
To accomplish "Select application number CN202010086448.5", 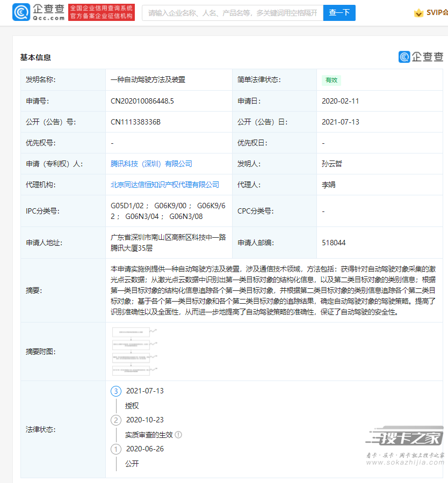I will click(x=142, y=101).
